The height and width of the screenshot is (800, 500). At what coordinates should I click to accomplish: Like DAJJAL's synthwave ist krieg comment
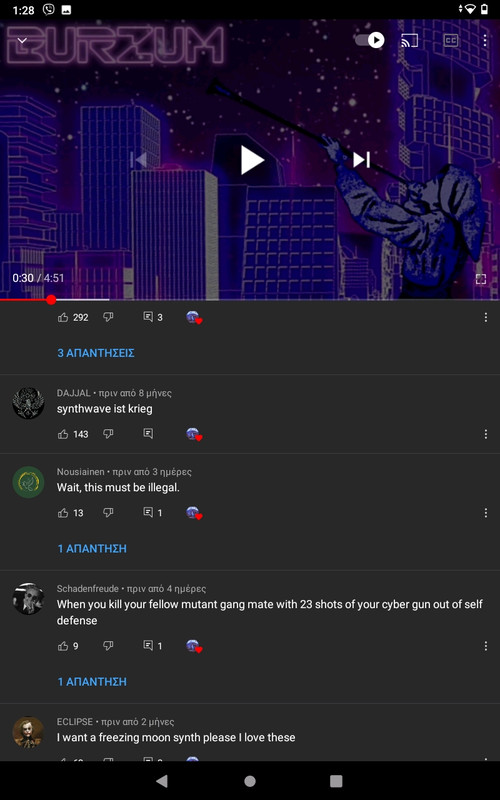[x=63, y=434]
